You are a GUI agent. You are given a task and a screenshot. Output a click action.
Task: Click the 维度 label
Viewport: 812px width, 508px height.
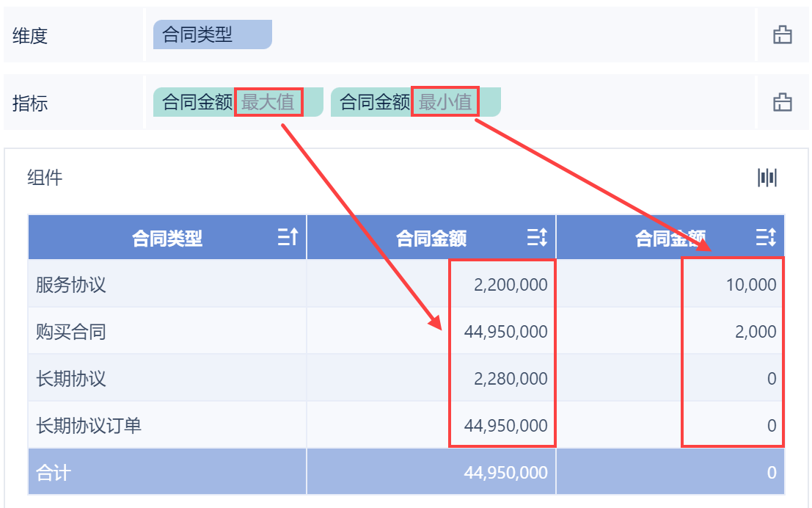(30, 36)
